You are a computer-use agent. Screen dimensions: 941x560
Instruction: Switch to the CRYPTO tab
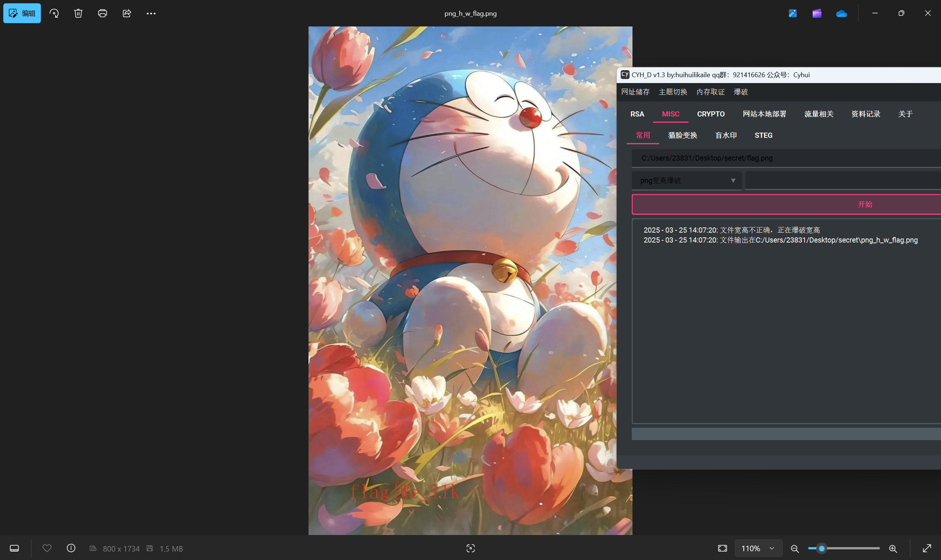711,114
